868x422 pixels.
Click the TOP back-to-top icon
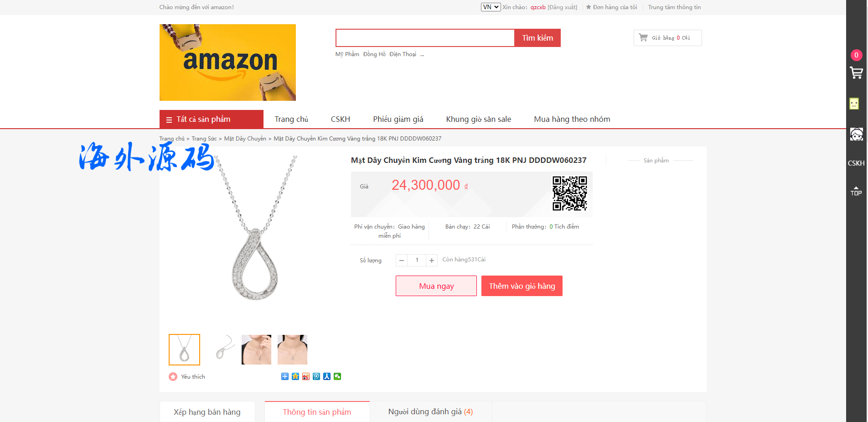[856, 191]
